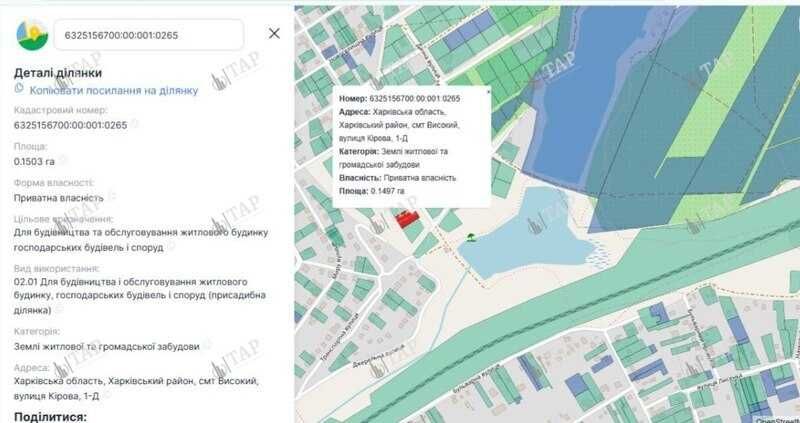The image size is (800, 423).
Task: Click the light blue pond on map
Action: [528, 232]
